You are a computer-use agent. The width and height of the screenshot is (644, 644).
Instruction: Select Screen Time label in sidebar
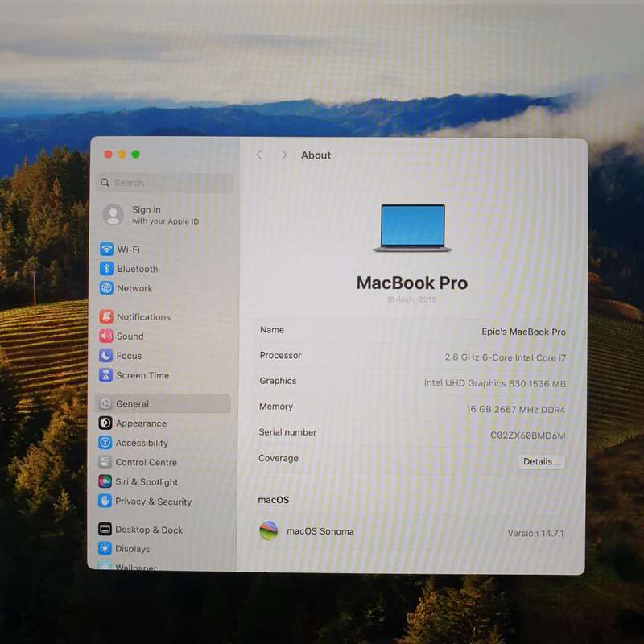pyautogui.click(x=143, y=375)
